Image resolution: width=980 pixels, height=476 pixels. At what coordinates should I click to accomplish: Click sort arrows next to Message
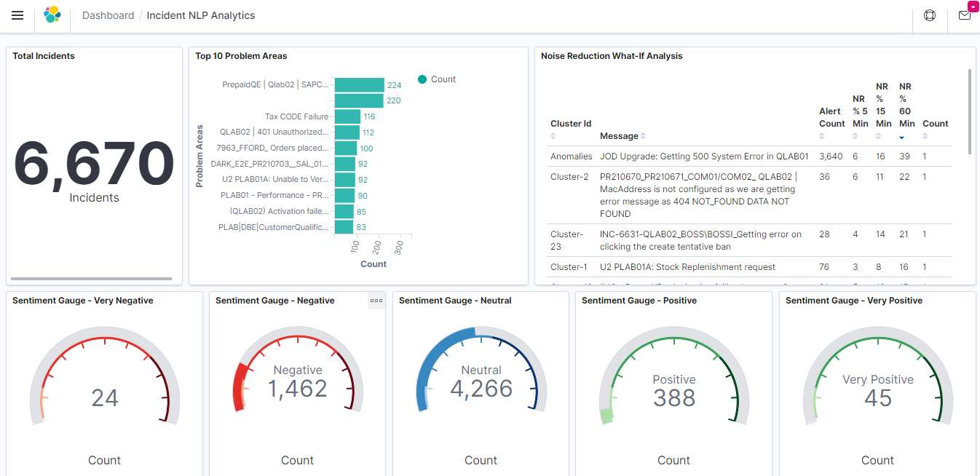click(x=644, y=136)
